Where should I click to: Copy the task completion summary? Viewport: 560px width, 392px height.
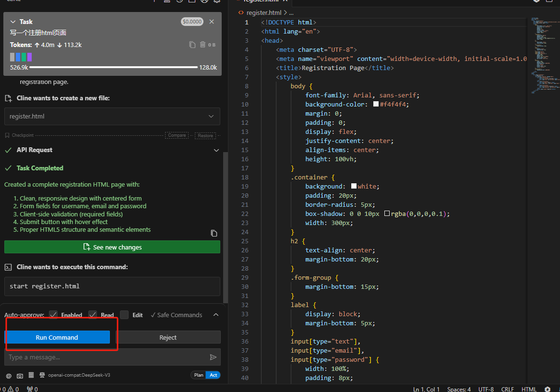(214, 233)
